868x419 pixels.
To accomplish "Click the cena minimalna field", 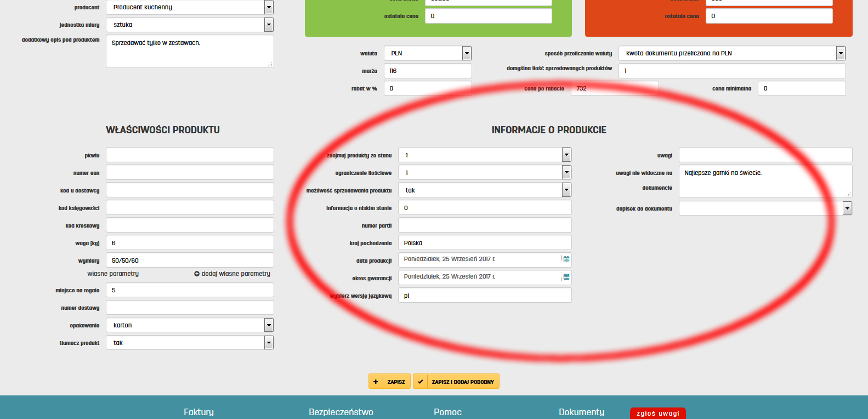I will pyautogui.click(x=802, y=88).
